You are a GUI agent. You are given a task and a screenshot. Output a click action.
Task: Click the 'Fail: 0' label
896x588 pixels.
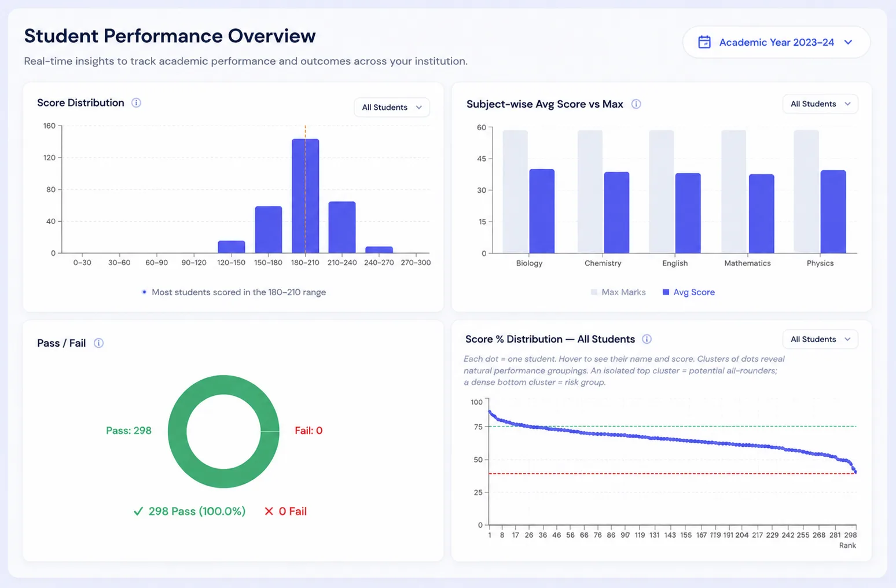309,431
